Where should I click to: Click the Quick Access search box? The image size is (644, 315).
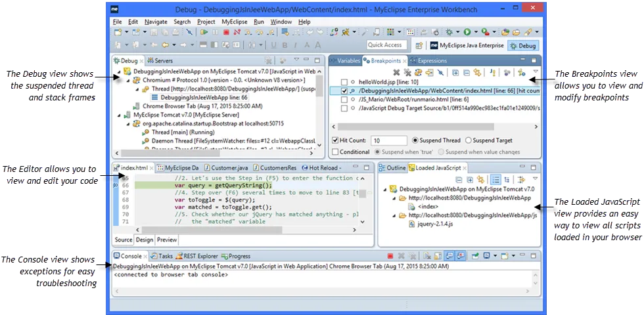(387, 45)
